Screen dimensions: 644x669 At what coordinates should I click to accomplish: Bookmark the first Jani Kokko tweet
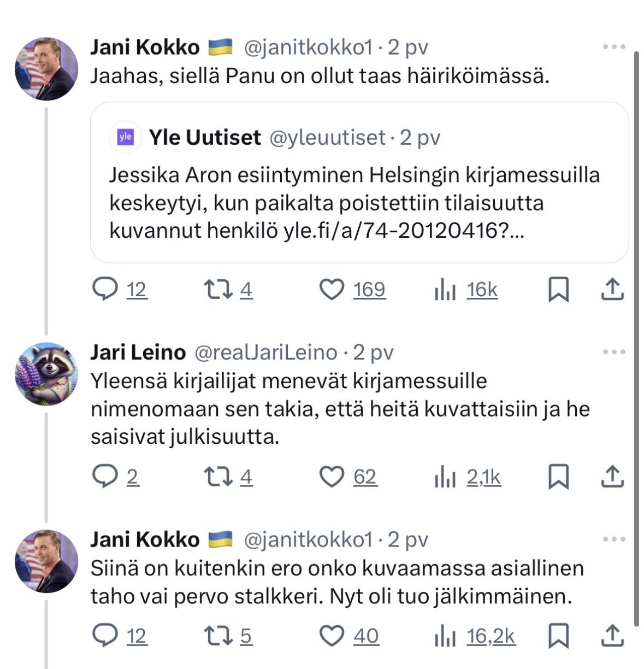[558, 290]
